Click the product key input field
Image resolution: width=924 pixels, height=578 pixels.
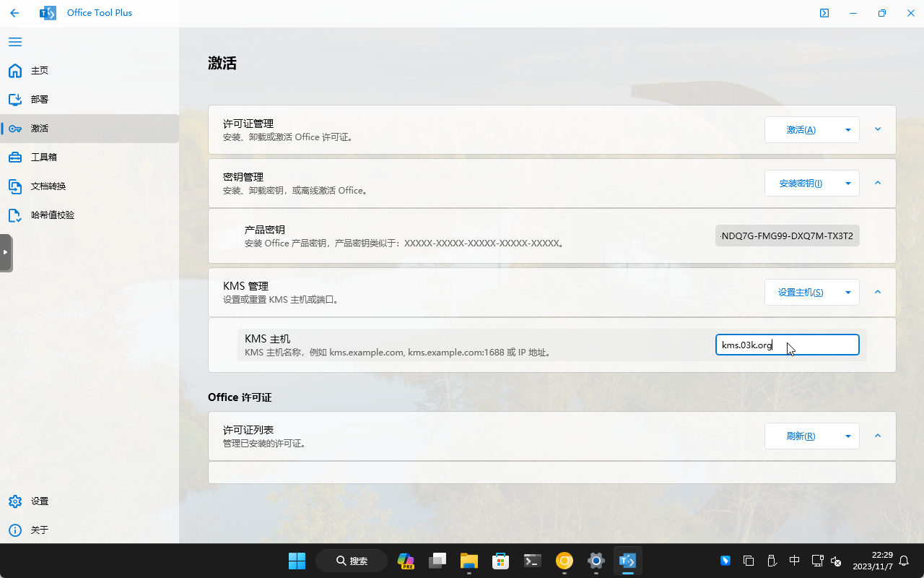point(787,236)
